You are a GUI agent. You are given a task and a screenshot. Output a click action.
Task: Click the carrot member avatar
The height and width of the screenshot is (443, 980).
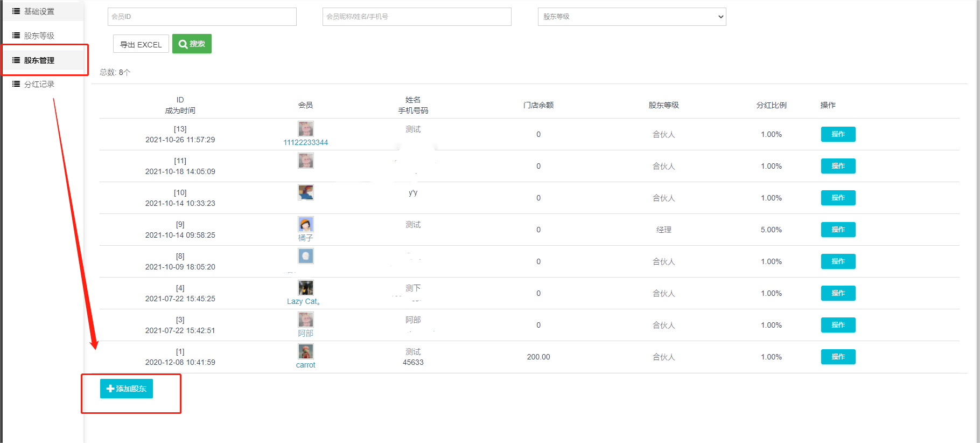coord(306,351)
